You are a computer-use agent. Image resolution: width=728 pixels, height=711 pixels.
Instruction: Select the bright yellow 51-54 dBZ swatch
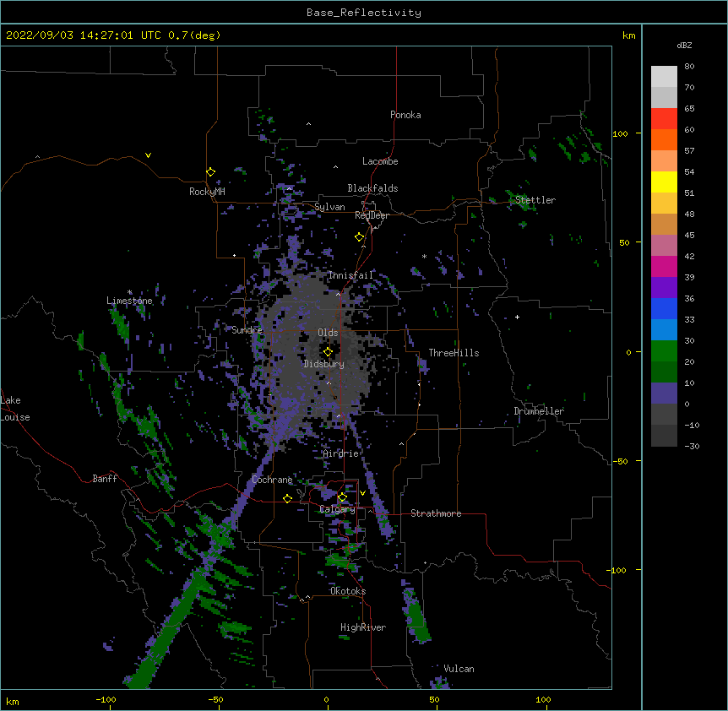(664, 182)
